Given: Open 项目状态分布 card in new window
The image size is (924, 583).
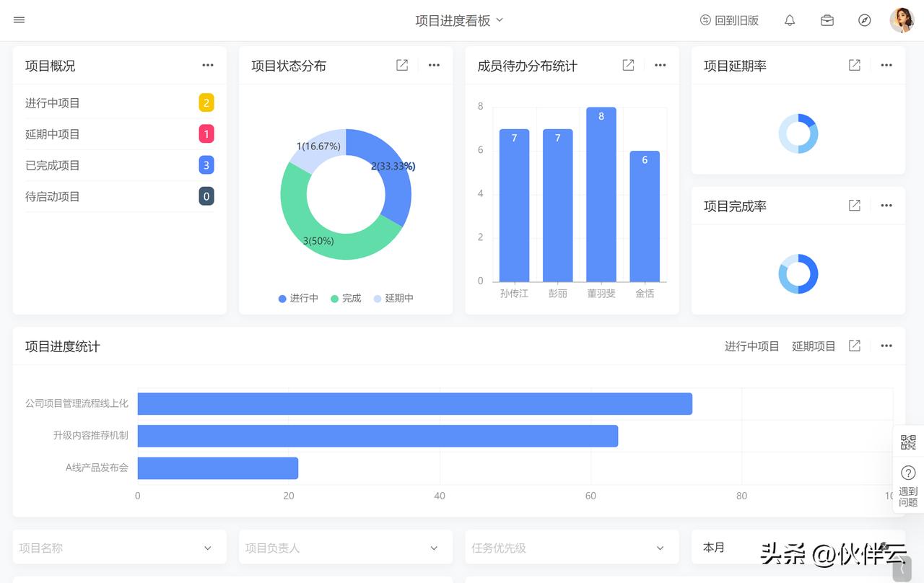Looking at the screenshot, I should (x=402, y=66).
